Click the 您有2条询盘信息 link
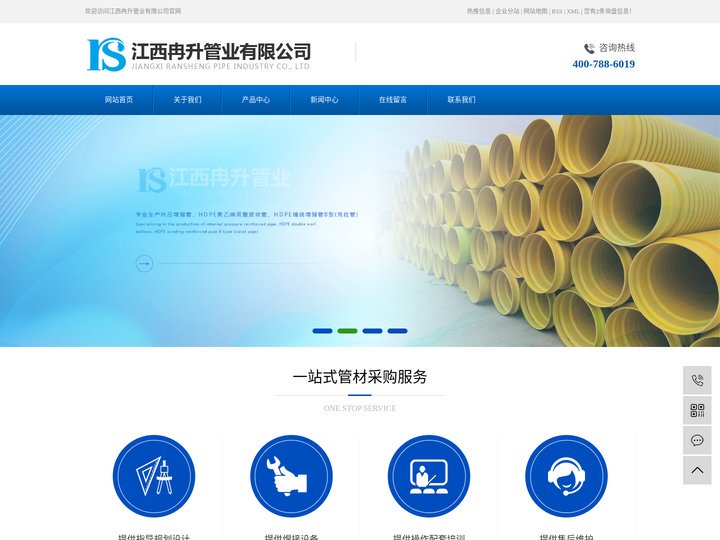 tap(608, 11)
